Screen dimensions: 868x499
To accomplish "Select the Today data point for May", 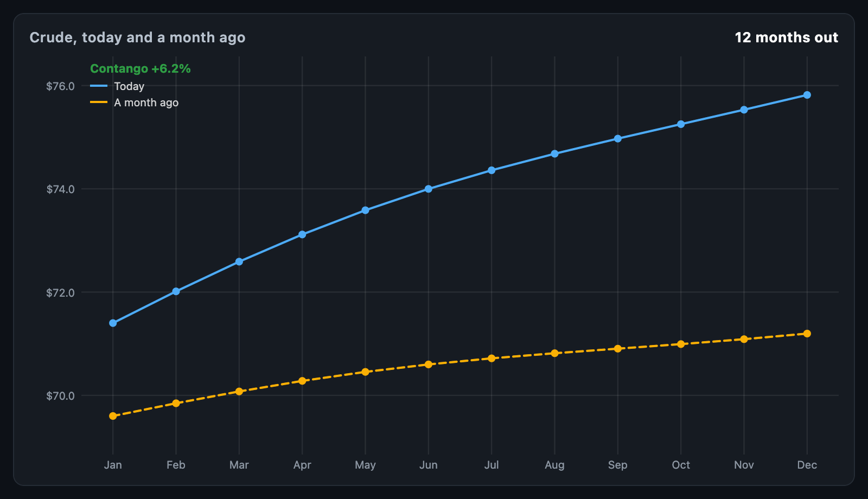I will pos(365,210).
